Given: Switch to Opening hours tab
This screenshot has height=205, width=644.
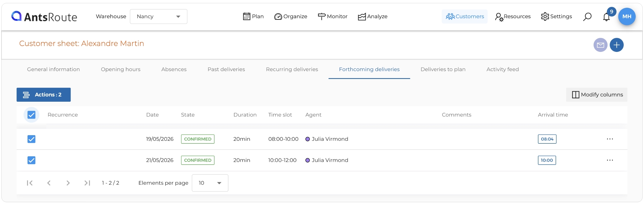Looking at the screenshot, I should [121, 69].
